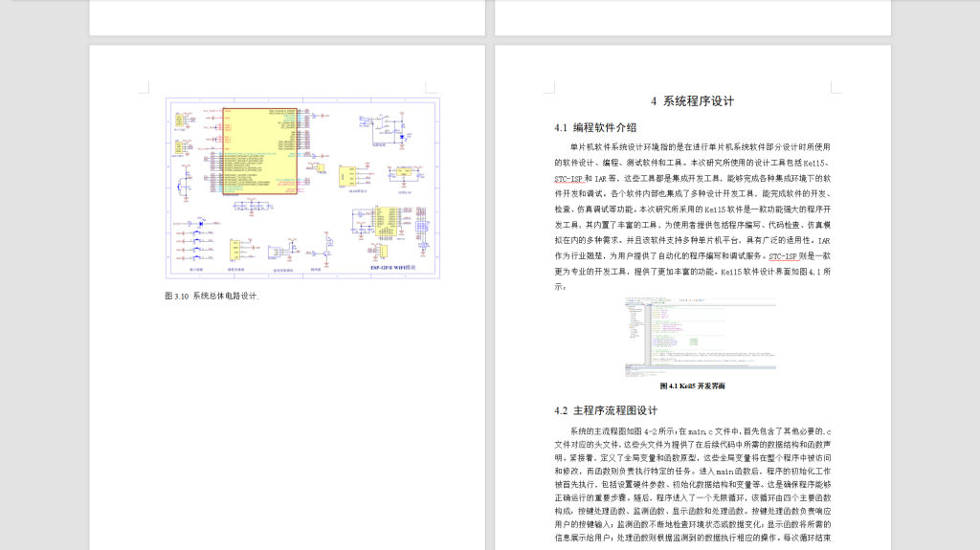Click the section heading "4.1 编程软件介绍"
This screenshot has width=980, height=550.
point(595,127)
